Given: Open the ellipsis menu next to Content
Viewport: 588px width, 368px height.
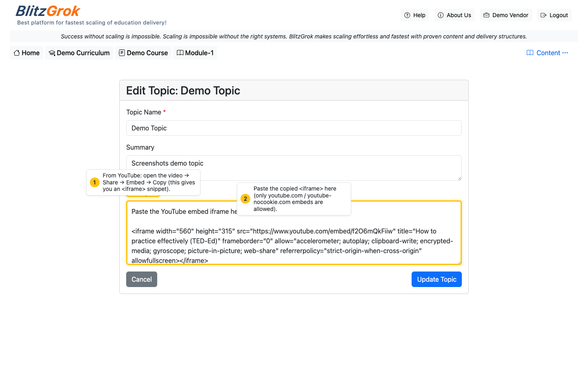Looking at the screenshot, I should [565, 53].
